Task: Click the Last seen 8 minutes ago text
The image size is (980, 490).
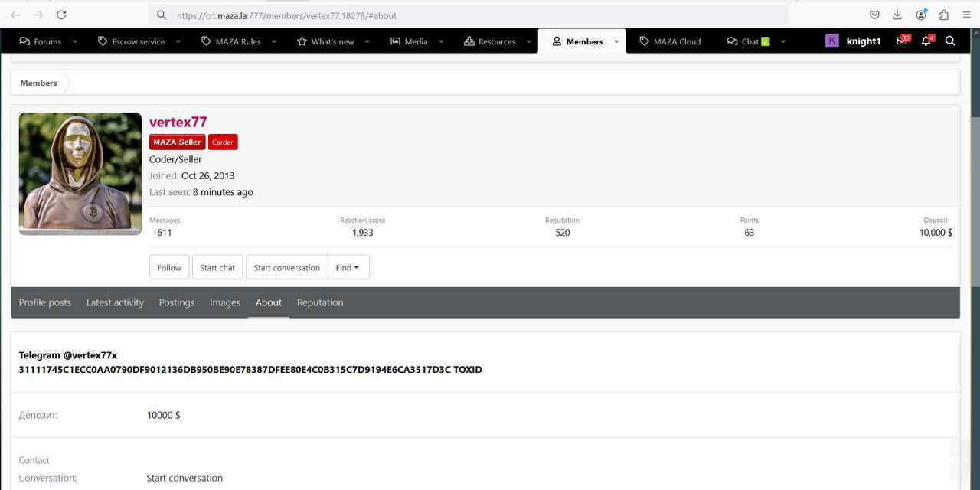Action: [223, 192]
